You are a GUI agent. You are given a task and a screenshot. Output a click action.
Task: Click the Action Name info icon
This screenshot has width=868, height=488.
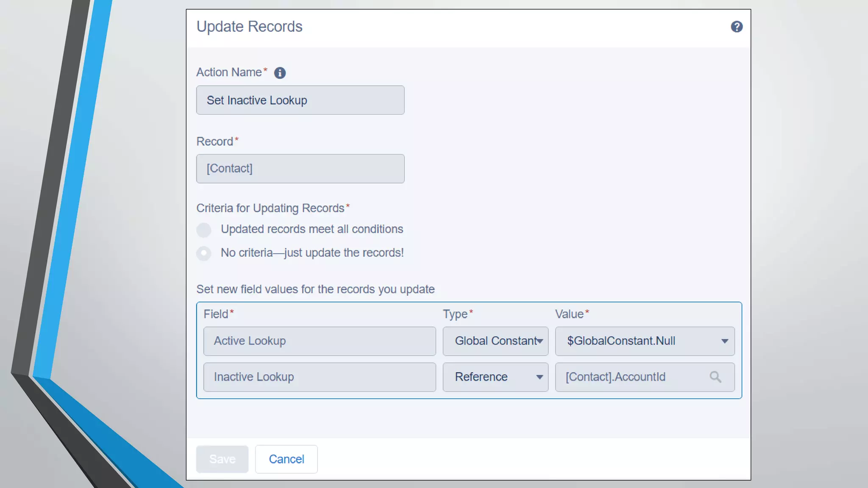point(280,73)
